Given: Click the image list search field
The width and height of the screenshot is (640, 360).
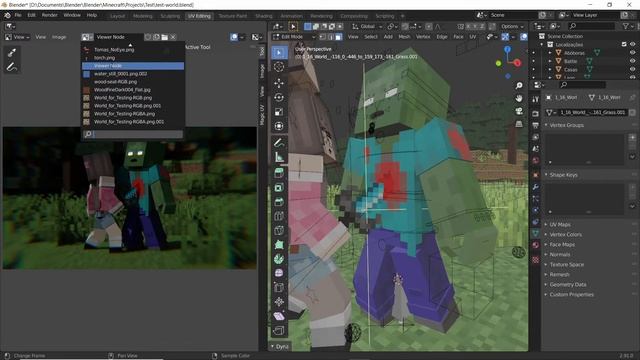Looking at the screenshot, I should point(133,134).
